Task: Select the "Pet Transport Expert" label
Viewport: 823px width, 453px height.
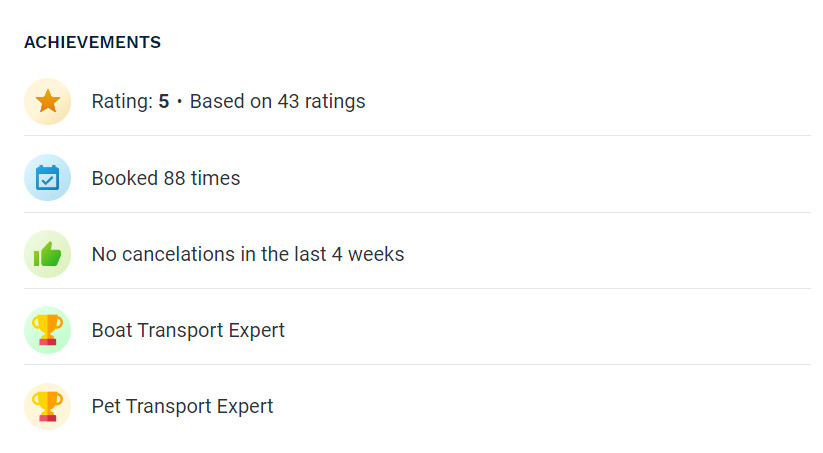Action: point(182,406)
